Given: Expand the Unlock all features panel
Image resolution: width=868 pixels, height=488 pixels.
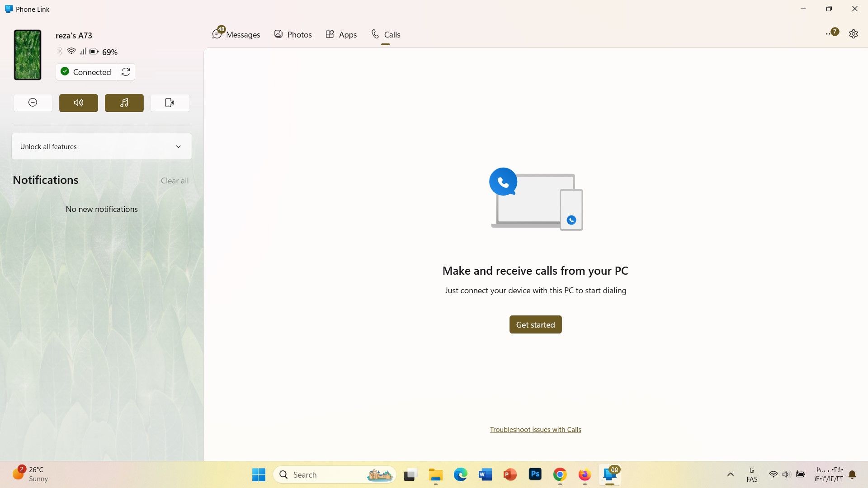Looking at the screenshot, I should coord(102,146).
